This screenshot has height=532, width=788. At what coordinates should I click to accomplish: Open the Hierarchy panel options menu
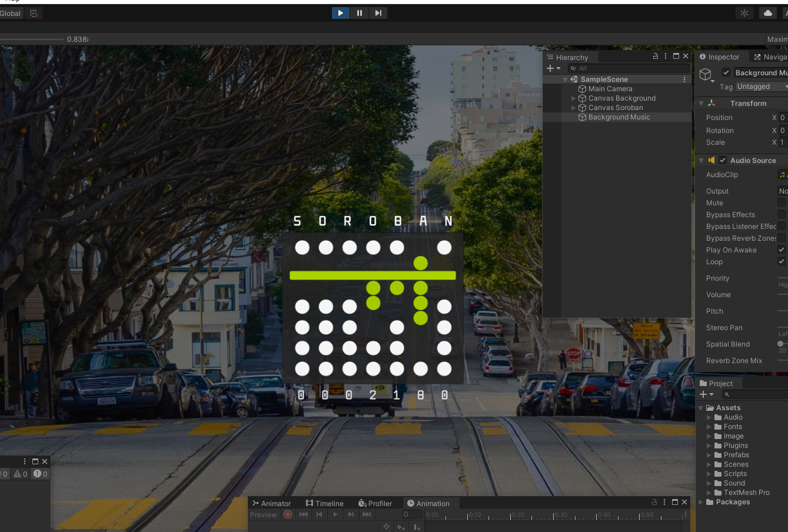tap(666, 56)
